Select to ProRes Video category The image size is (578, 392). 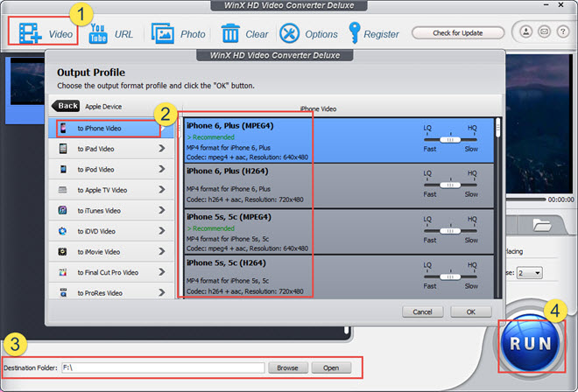coord(111,291)
